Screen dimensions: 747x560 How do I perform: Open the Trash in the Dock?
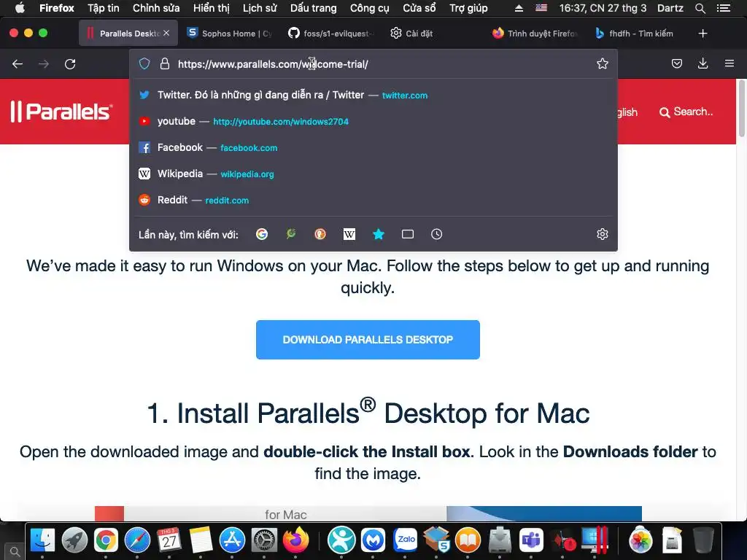(x=704, y=540)
